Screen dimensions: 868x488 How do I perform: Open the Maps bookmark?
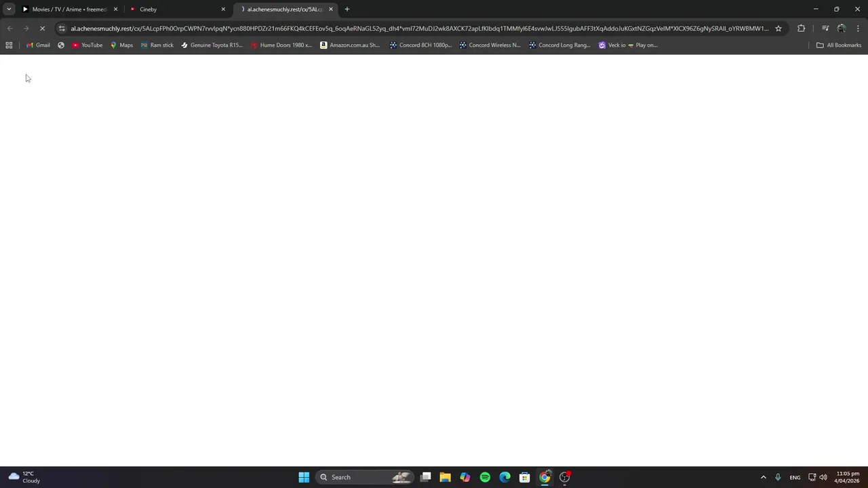click(x=121, y=45)
